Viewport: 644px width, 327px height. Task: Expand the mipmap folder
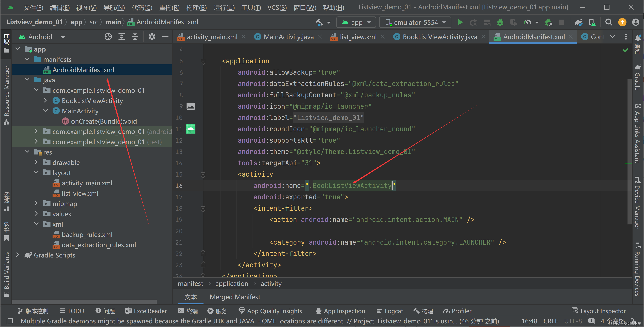coord(36,203)
